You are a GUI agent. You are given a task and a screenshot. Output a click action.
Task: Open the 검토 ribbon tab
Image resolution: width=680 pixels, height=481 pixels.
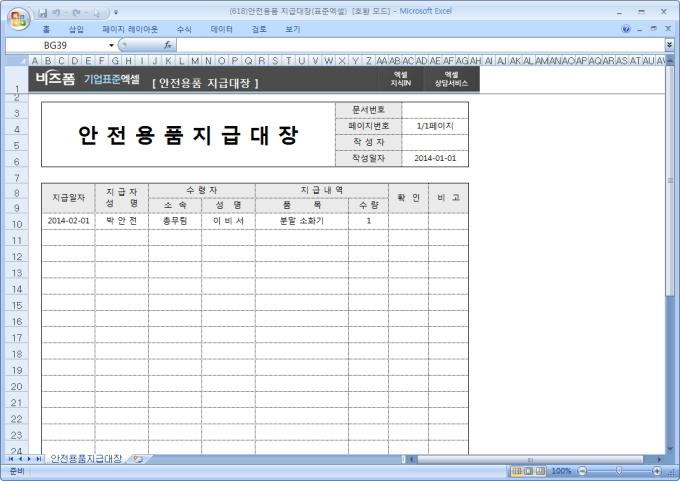point(259,29)
